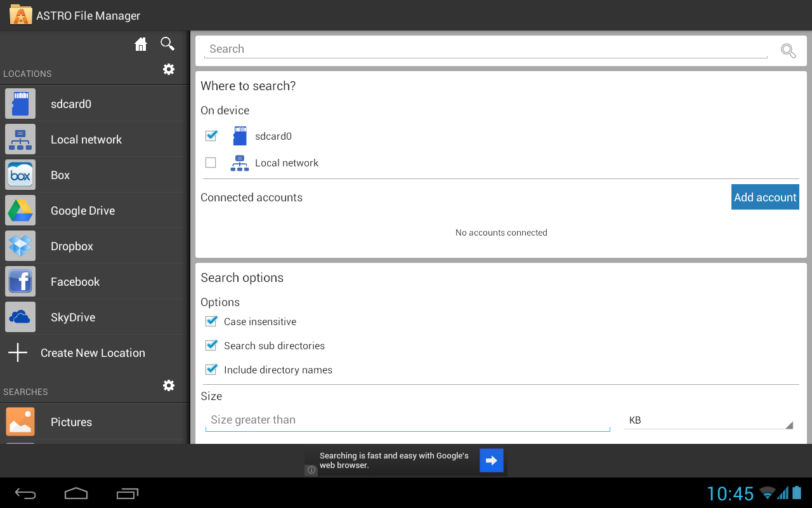Viewport: 812px width, 508px height.
Task: Disable Search sub directories option
Action: [211, 345]
